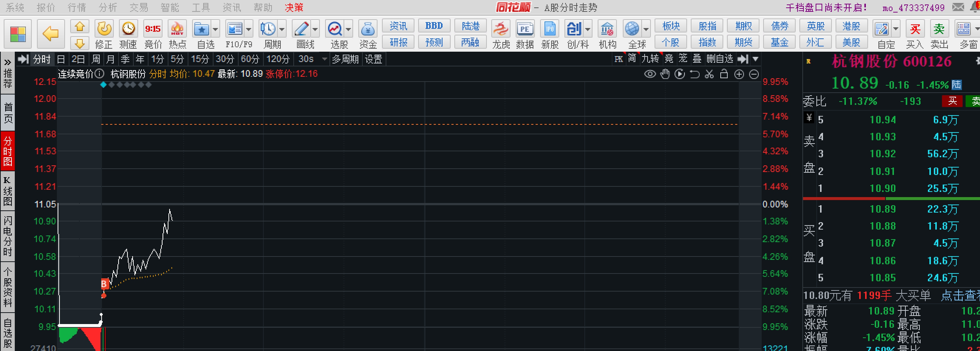Open the F10/F9 company info icon
The width and height of the screenshot is (980, 351).
click(235, 29)
